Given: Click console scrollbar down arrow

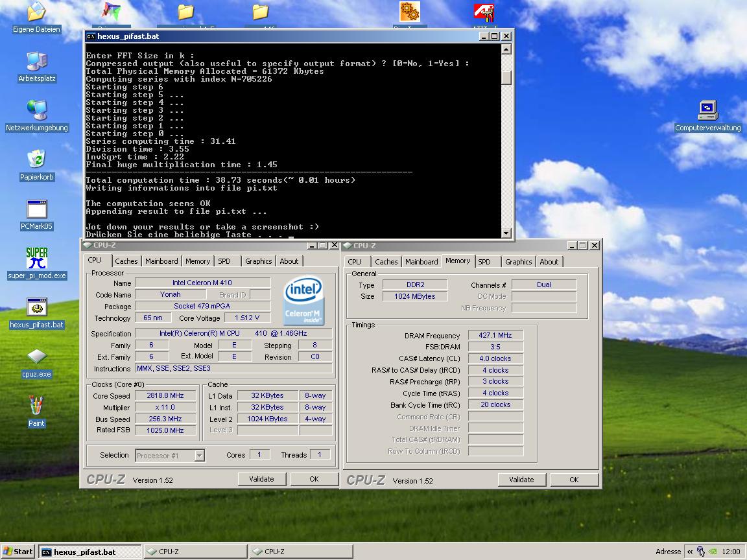Looking at the screenshot, I should 506,233.
